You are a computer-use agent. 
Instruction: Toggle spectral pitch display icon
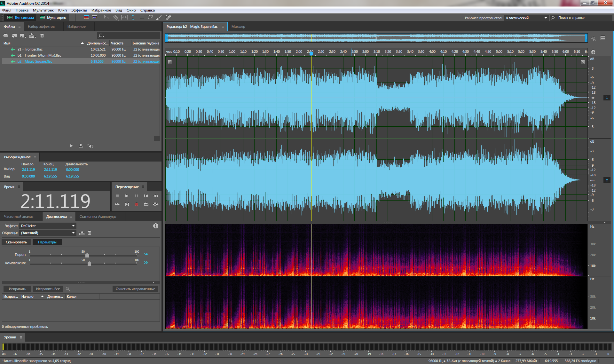coord(95,17)
